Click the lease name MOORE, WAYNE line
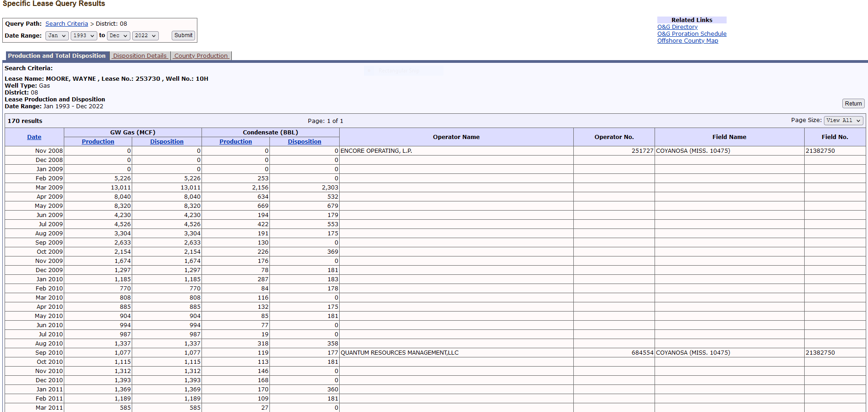The width and height of the screenshot is (868, 412). pos(106,79)
